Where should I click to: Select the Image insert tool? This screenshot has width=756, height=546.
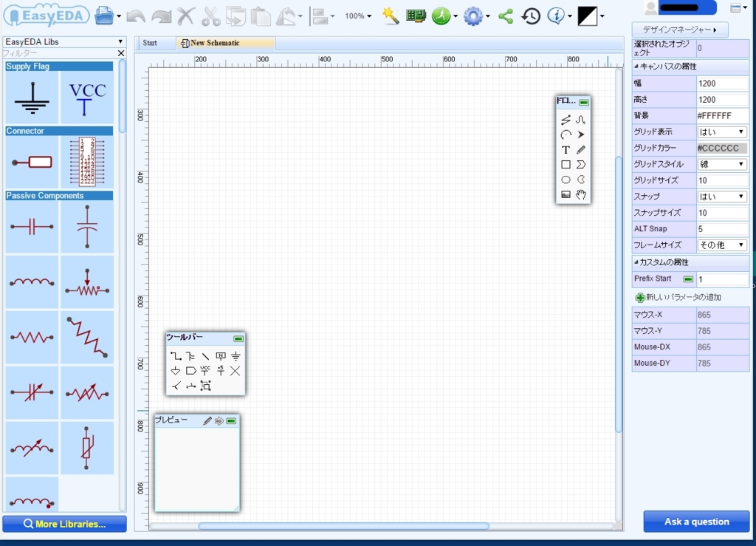566,194
